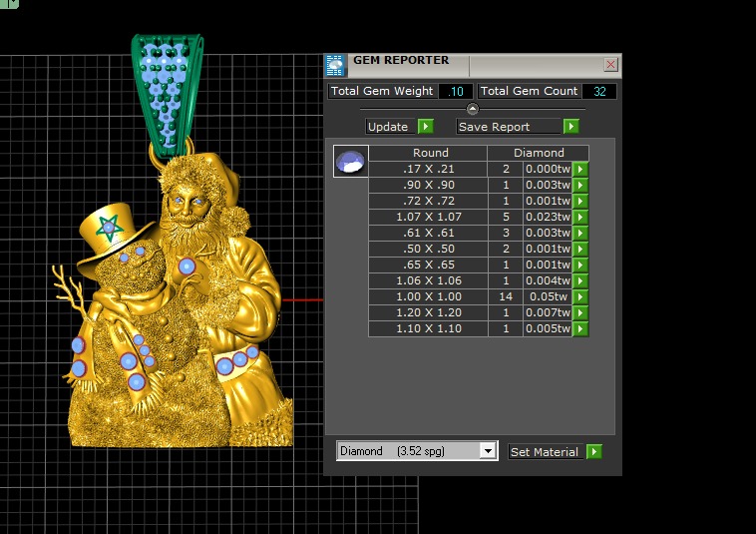Click the Total Gem Weight value .10
This screenshot has width=756, height=534.
click(455, 91)
